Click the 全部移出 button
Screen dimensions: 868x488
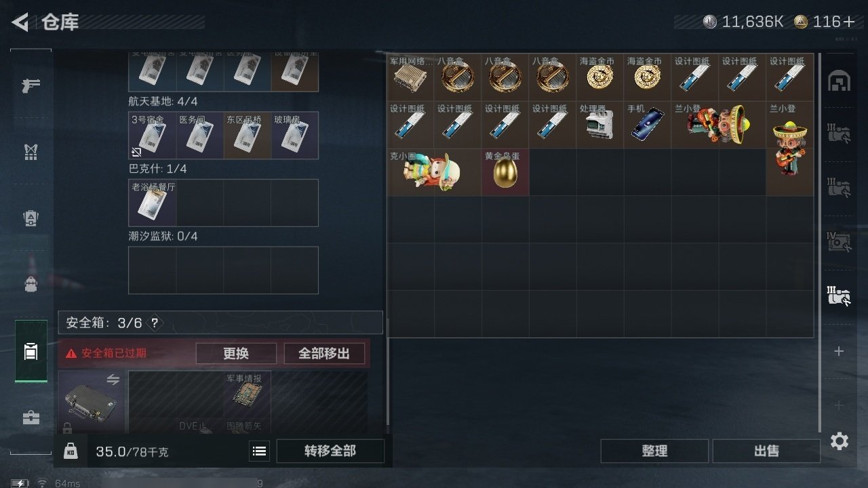coord(324,353)
